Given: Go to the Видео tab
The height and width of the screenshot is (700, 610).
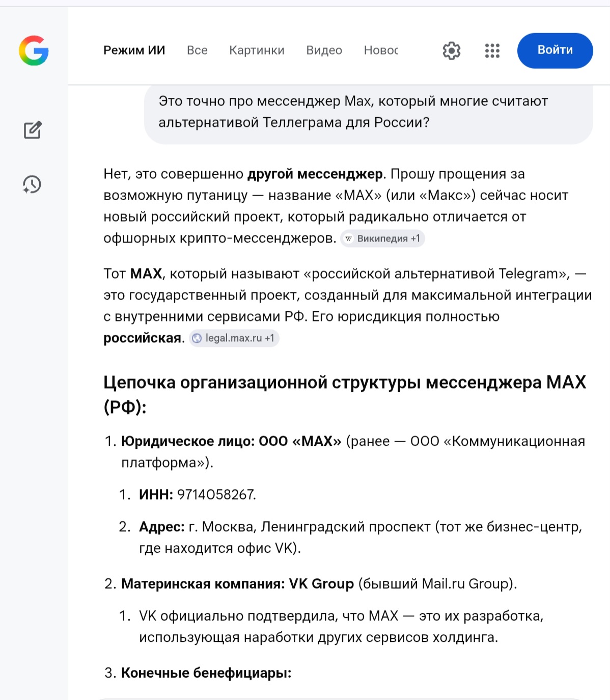Looking at the screenshot, I should 324,50.
